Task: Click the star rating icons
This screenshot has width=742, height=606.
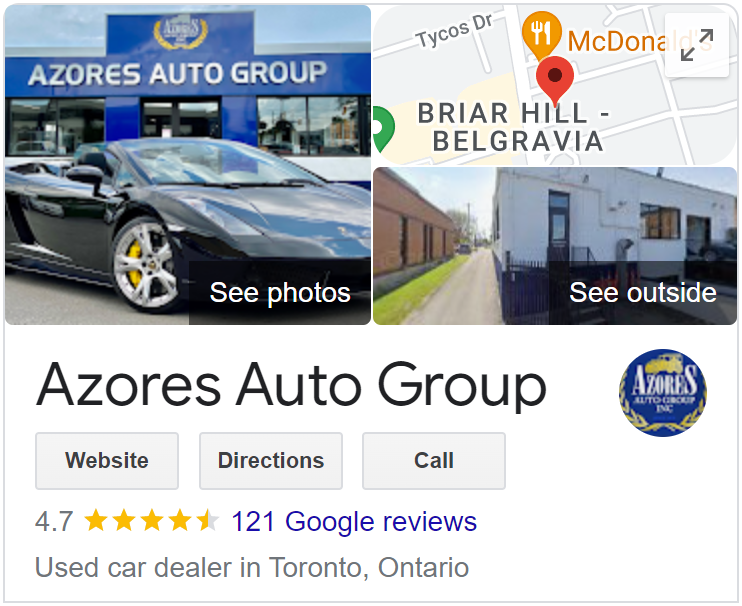Action: 152,521
